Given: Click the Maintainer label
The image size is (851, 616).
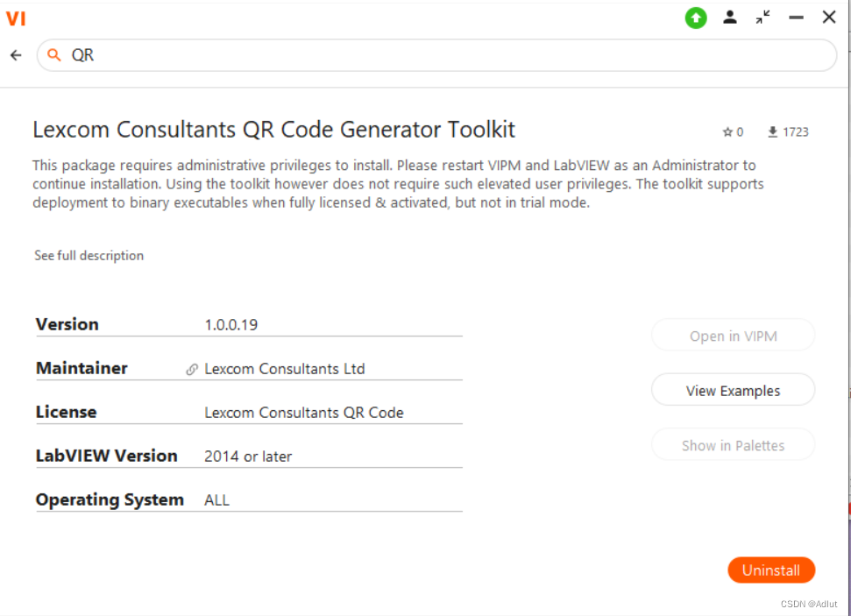Looking at the screenshot, I should pyautogui.click(x=82, y=369).
